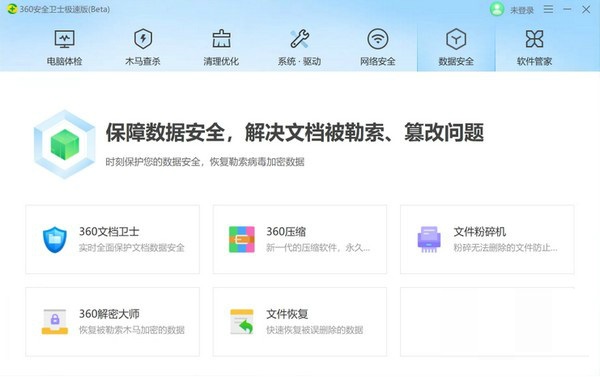Select the 数据安全 cube icon

[x=456, y=39]
